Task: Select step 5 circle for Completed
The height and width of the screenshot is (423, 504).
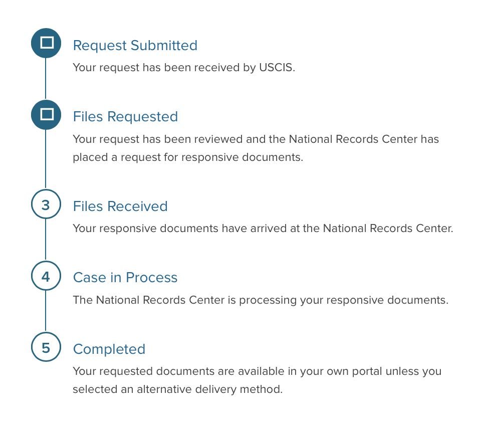Action: coord(46,347)
